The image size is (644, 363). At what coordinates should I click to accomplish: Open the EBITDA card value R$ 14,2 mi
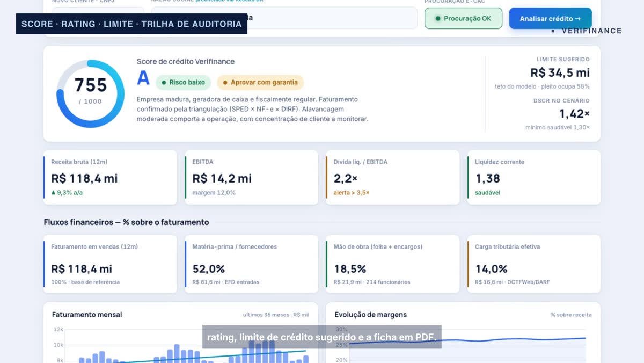point(222,178)
